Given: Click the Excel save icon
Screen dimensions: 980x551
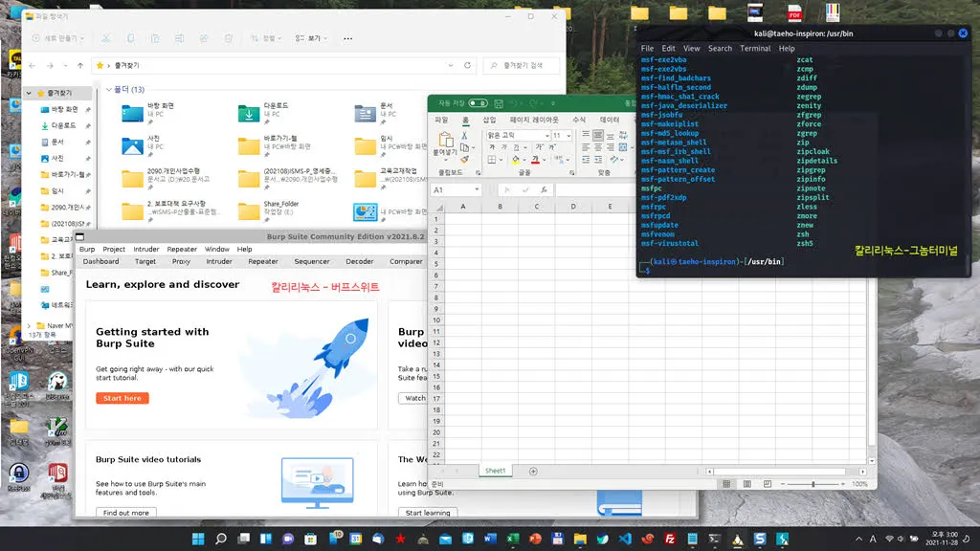Looking at the screenshot, I should tap(499, 103).
